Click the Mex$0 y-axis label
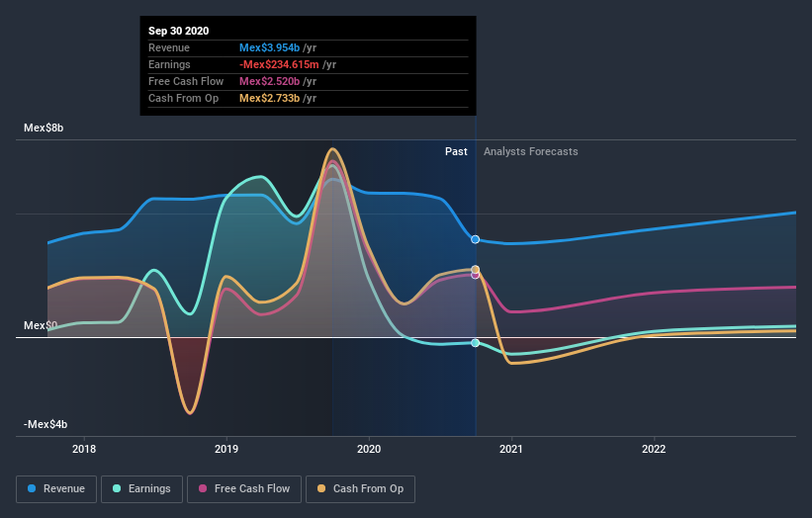812x518 pixels. tap(41, 325)
